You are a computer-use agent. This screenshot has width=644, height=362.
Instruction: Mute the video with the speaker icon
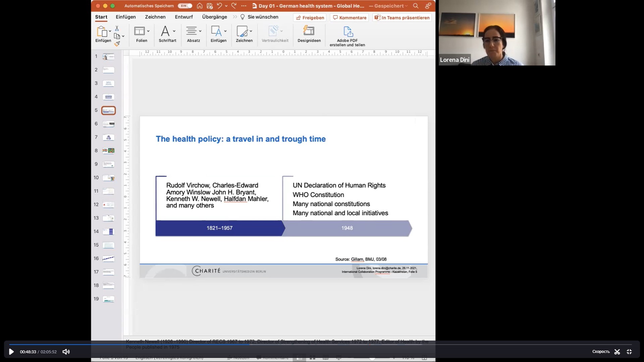(66, 352)
